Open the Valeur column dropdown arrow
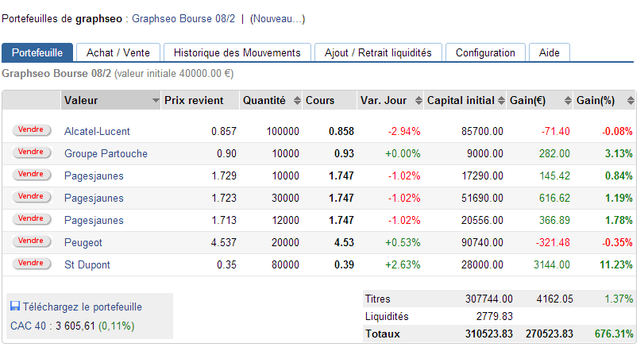This screenshot has height=351, width=644. click(x=156, y=101)
